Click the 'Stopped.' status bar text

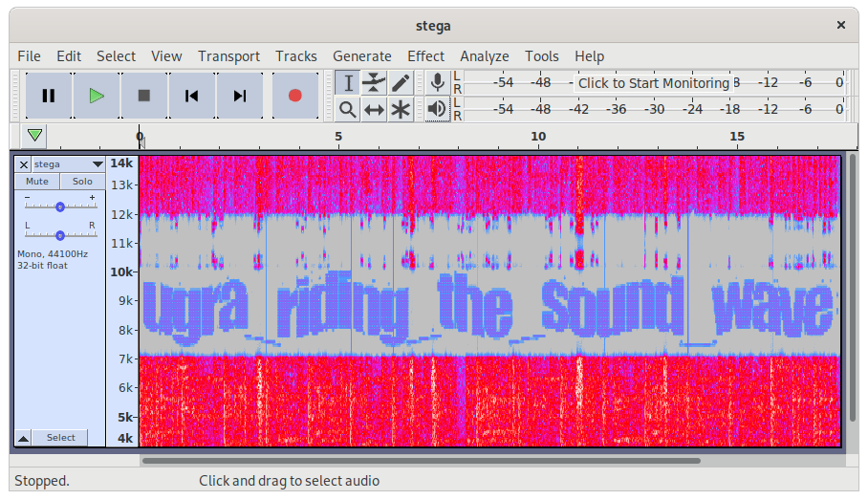(x=42, y=481)
